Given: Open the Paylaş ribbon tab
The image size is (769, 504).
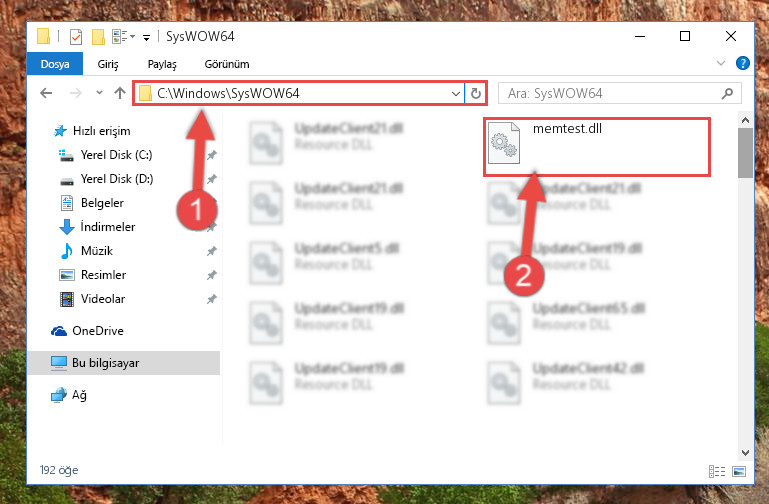Looking at the screenshot, I should point(162,64).
